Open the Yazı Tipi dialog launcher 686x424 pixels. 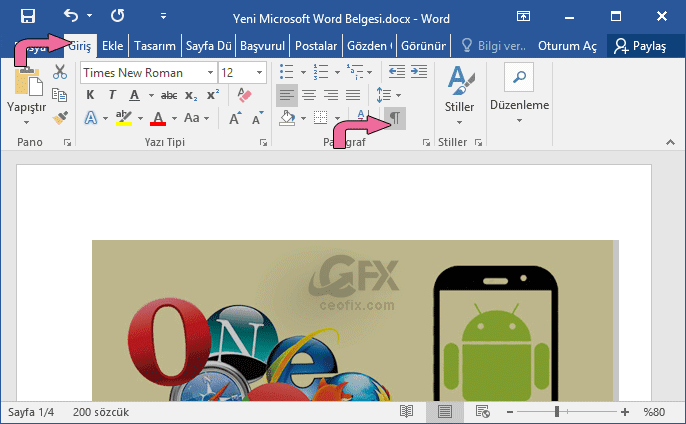coord(263,142)
